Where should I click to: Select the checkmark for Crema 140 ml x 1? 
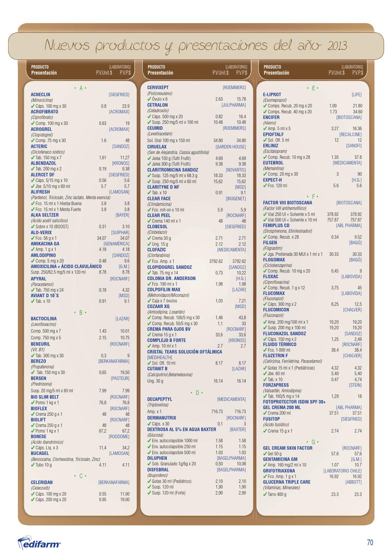click(x=149, y=221)
